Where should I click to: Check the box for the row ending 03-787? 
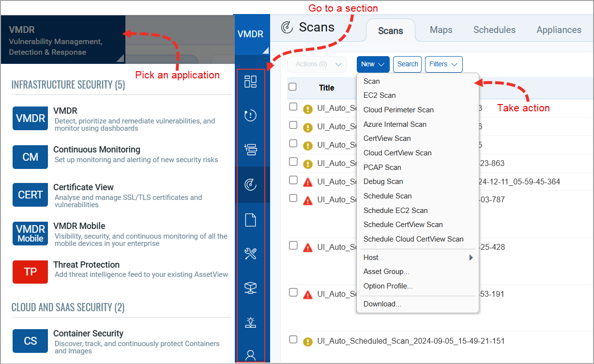coord(293,197)
